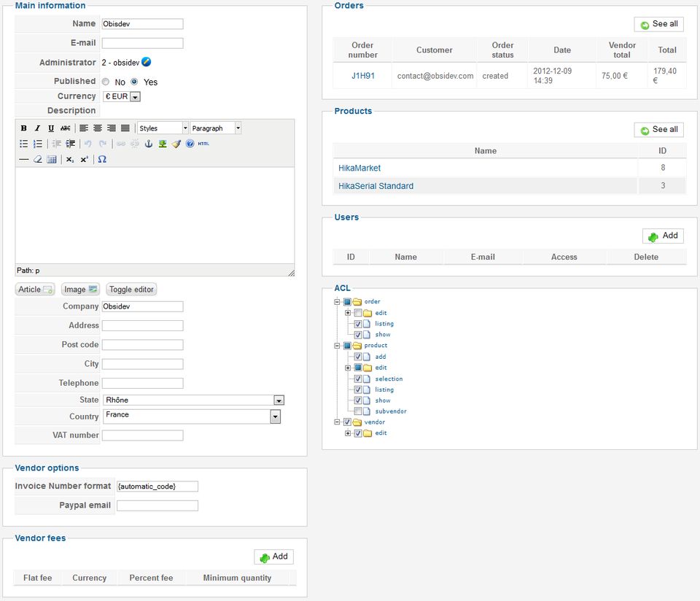This screenshot has height=601, width=700.
Task: Click the E-mail input field
Action: pos(142,43)
